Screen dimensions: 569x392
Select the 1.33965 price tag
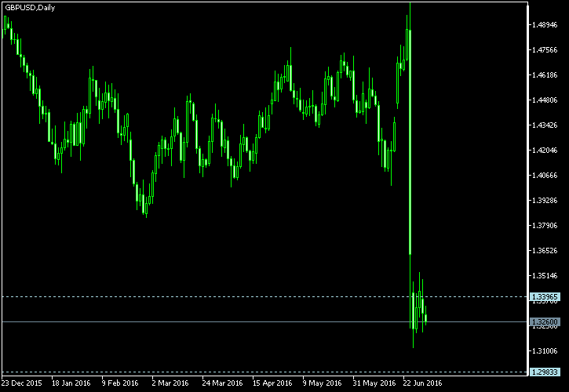[x=545, y=297]
